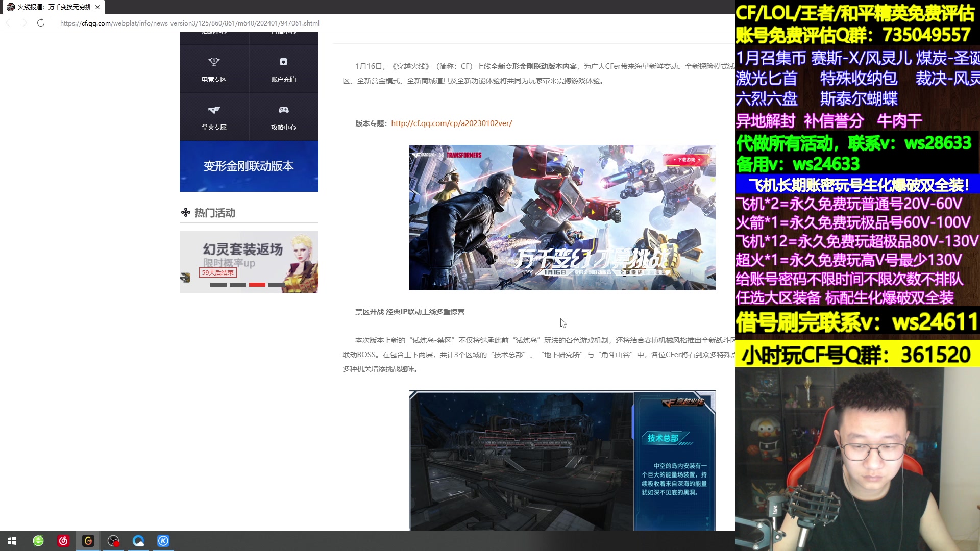Click the 技术总部 map screenshot
Screen dimensions: 980x551
click(562, 461)
